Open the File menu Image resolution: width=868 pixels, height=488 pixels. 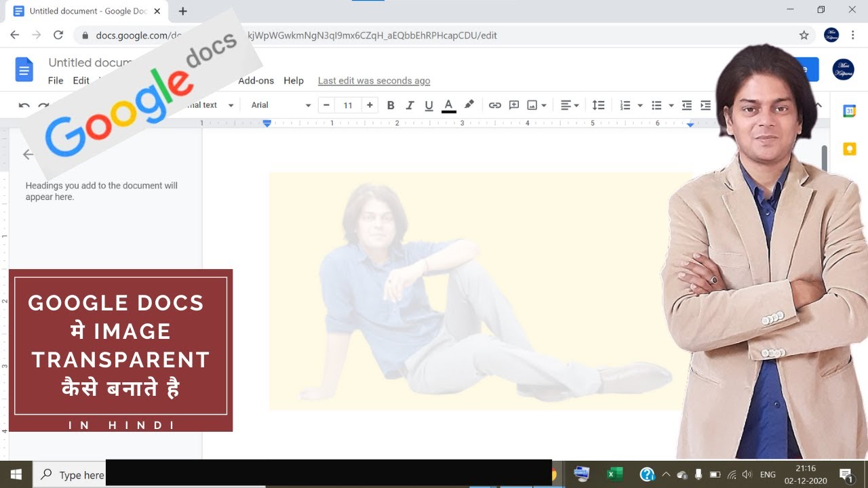point(56,81)
